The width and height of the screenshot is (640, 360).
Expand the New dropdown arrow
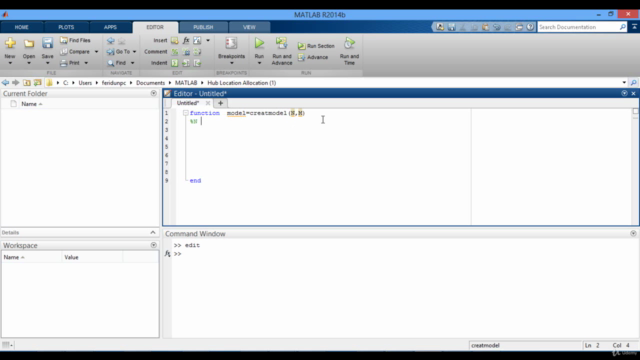click(x=10, y=63)
